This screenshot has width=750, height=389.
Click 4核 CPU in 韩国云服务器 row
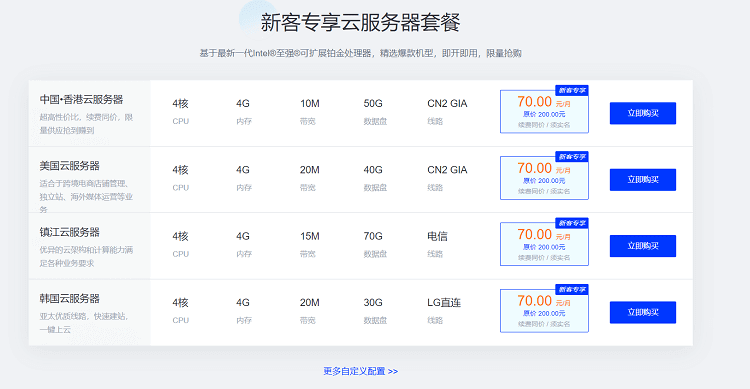[x=180, y=303]
